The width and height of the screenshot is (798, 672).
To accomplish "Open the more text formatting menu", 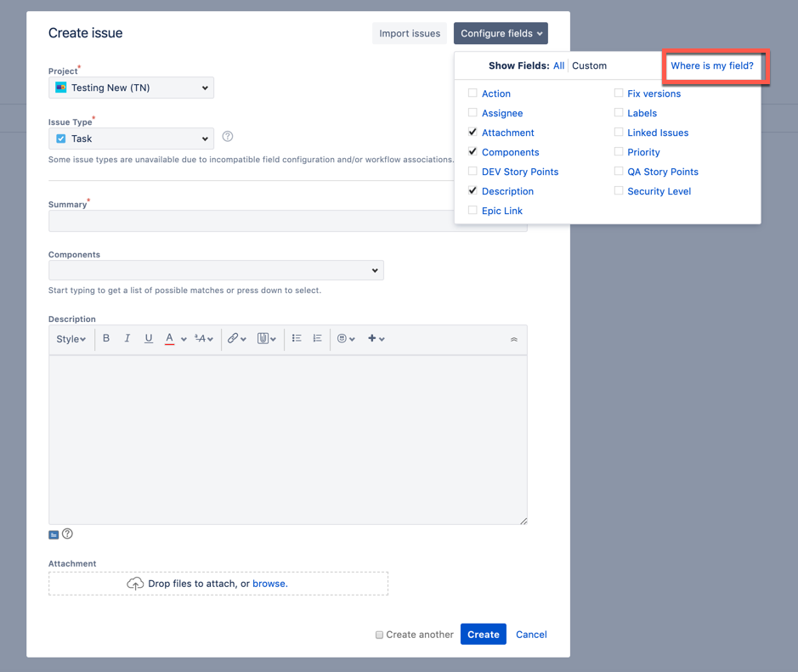I will click(204, 339).
